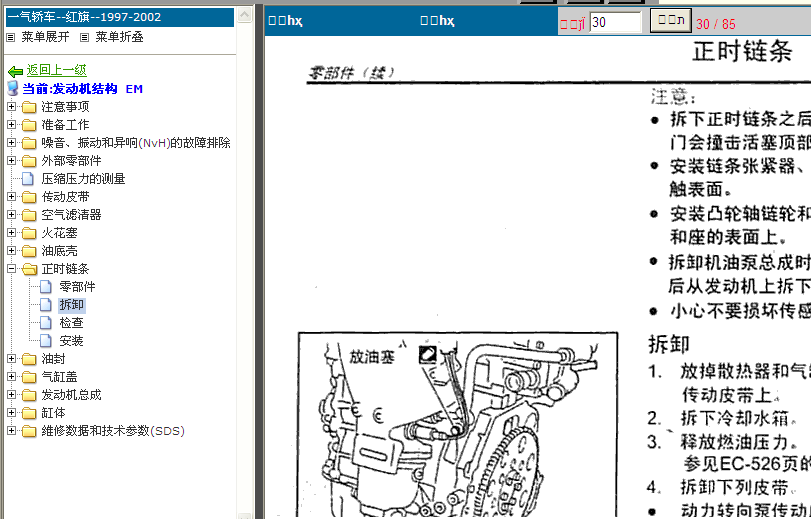This screenshot has width=811, height=519.
Task: Open 压缩压力的测量 page
Action: (83, 179)
